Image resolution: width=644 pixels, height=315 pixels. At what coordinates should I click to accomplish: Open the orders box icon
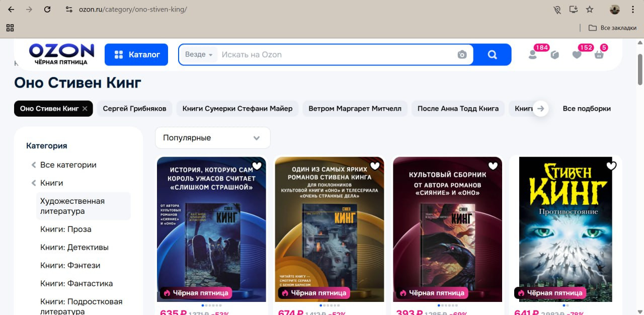pyautogui.click(x=554, y=55)
